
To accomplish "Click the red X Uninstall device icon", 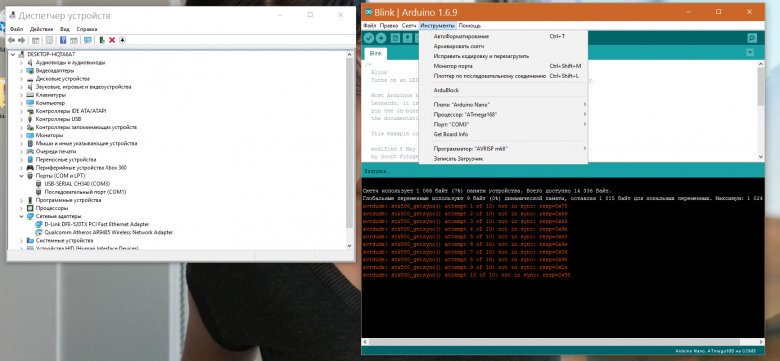I will click(x=112, y=40).
